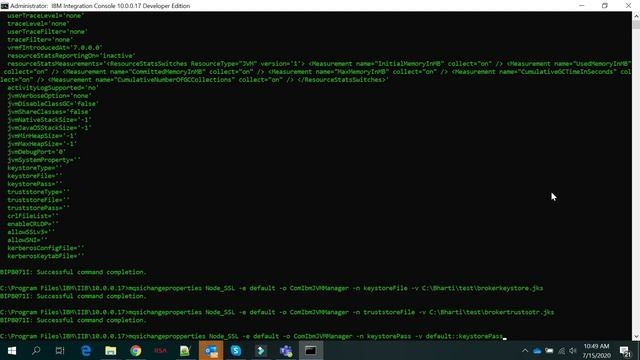Click the battery status tray icon
Viewport: 640px width, 360px height.
click(549, 351)
